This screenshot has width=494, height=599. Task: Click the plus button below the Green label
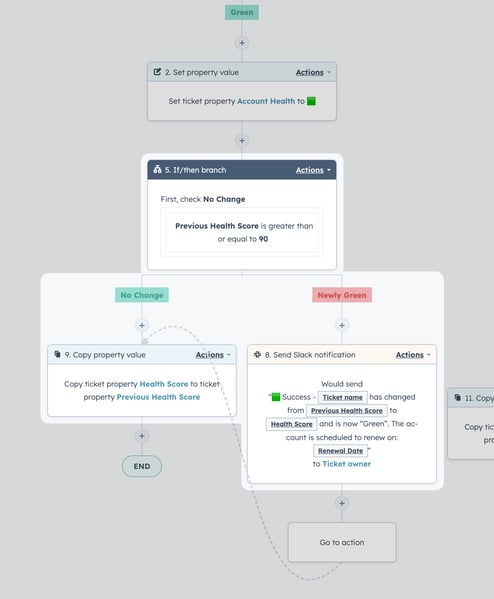point(241,43)
